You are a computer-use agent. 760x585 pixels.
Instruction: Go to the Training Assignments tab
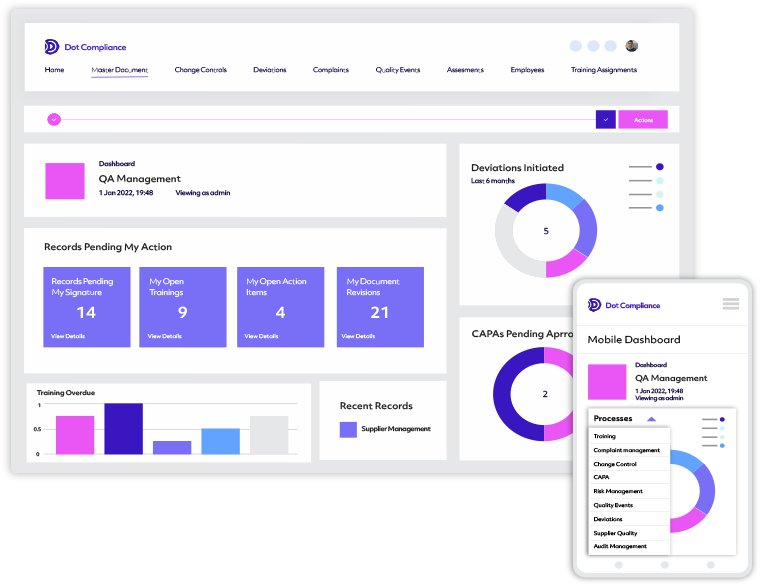point(603,70)
